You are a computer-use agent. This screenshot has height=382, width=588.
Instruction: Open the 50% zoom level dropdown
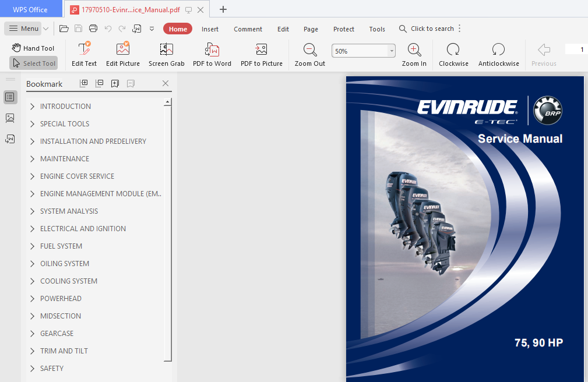(392, 51)
